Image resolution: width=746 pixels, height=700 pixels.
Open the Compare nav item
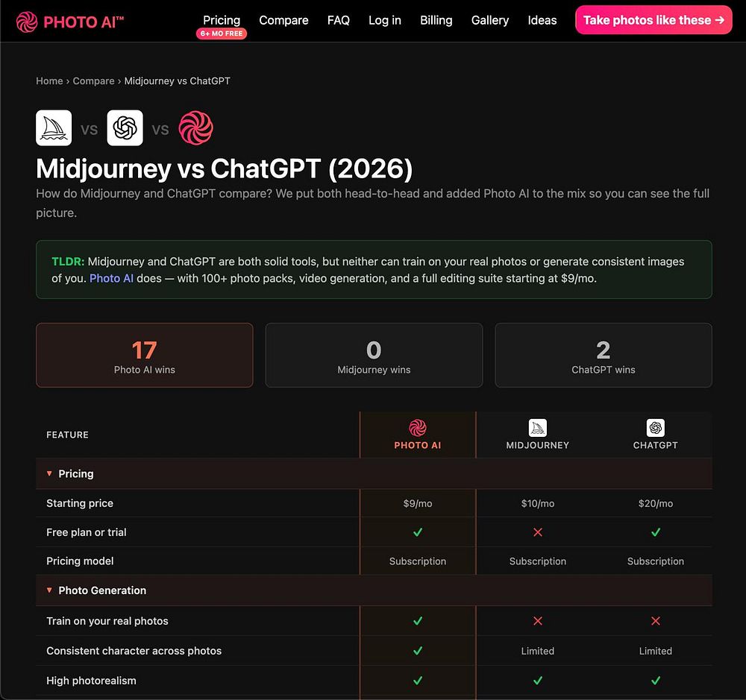pos(283,20)
